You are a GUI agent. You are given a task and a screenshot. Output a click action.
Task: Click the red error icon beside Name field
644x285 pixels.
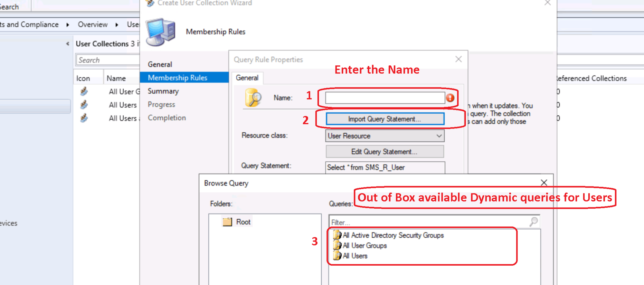click(450, 98)
